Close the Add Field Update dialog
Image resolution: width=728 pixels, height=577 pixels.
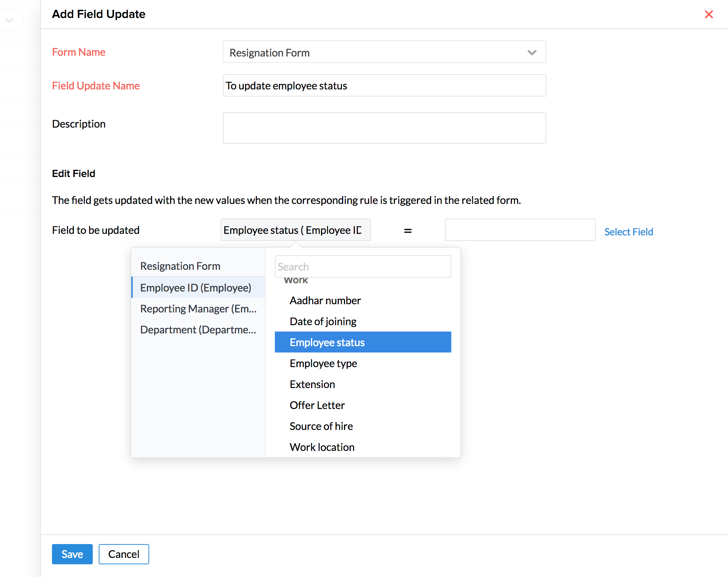pyautogui.click(x=709, y=14)
